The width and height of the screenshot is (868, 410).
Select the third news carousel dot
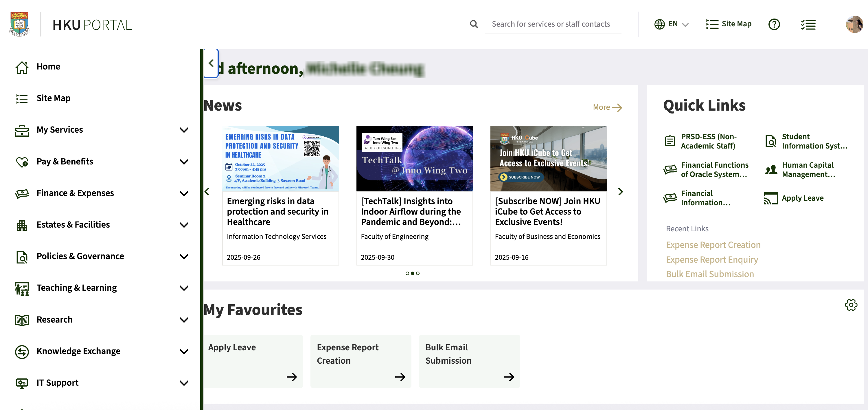pos(418,273)
